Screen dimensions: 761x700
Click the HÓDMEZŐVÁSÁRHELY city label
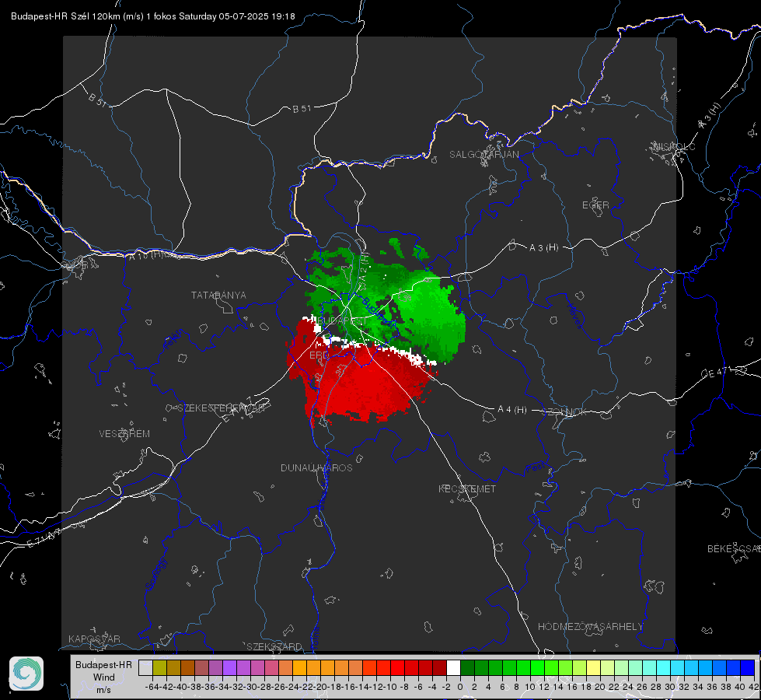pos(590,627)
